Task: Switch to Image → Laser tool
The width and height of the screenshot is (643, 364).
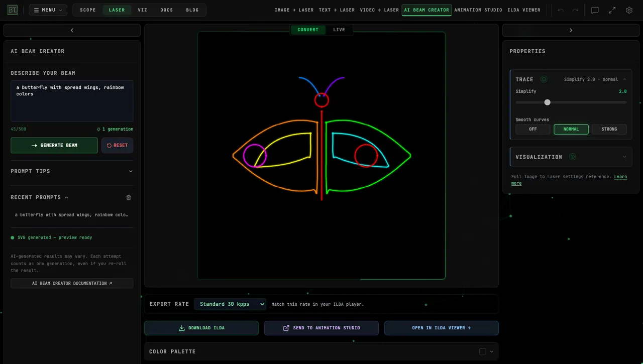Action: coord(294,10)
